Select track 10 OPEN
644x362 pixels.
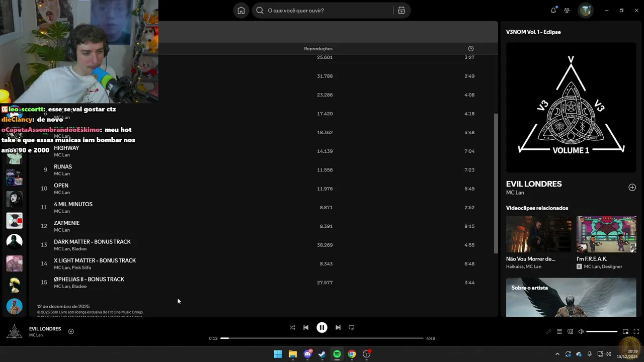coord(262,189)
